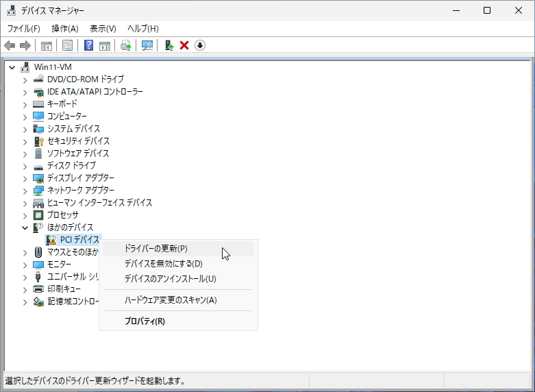Click the Back arrow toolbar icon
The width and height of the screenshot is (535, 392).
(x=10, y=45)
